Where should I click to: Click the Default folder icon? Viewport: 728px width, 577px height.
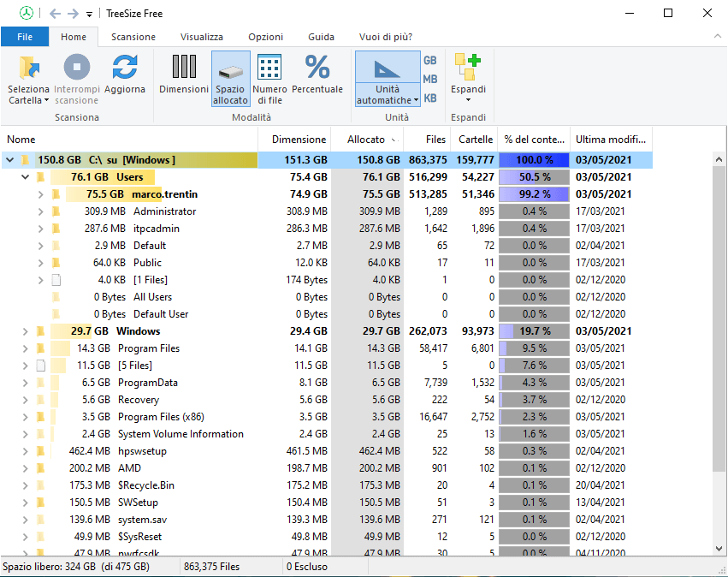click(x=56, y=246)
